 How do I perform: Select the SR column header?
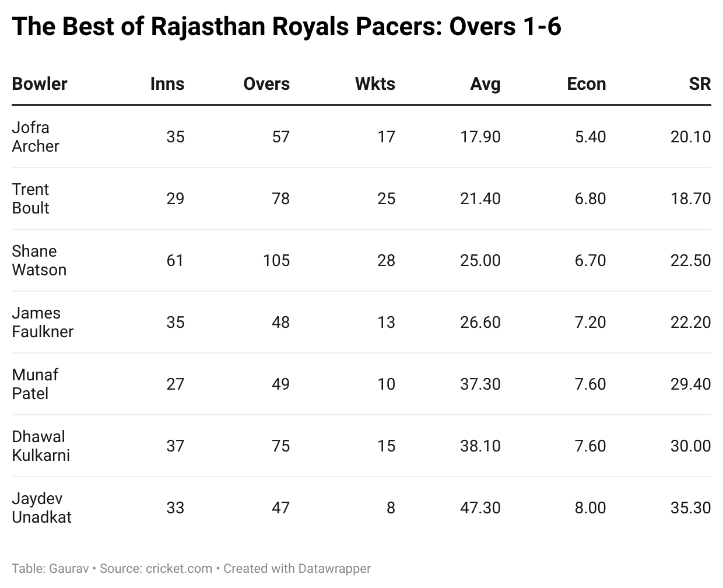[700, 84]
